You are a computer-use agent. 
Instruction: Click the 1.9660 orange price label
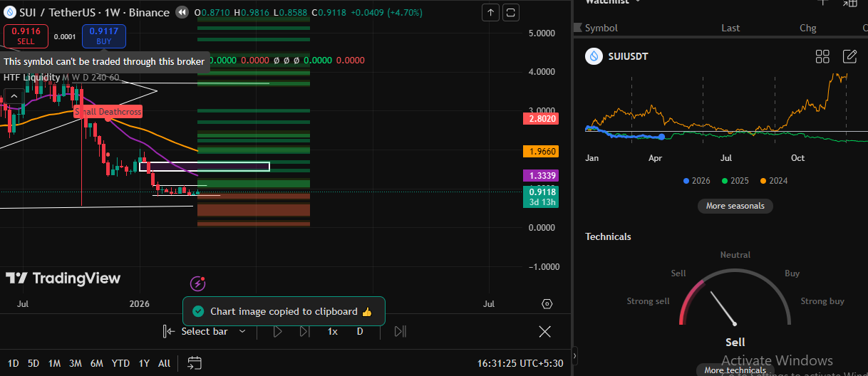[x=543, y=151]
